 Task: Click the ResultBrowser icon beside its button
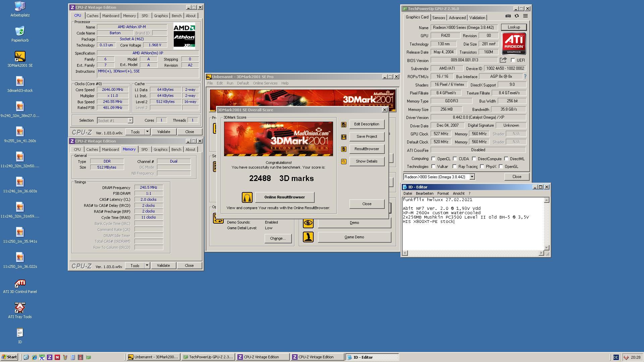(343, 149)
